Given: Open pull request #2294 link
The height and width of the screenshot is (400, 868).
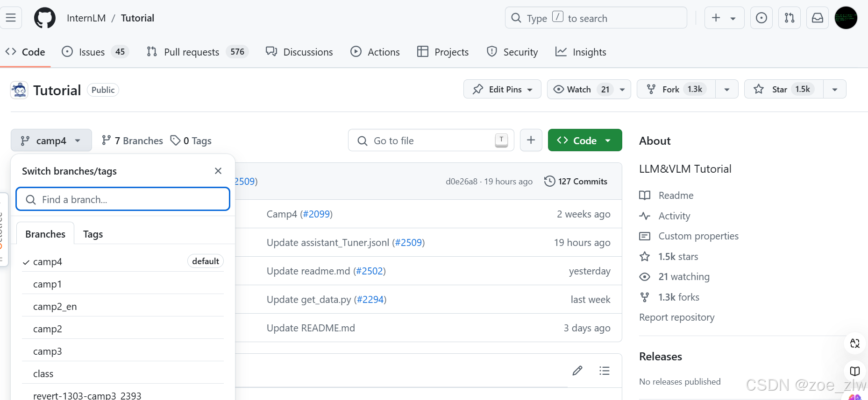Looking at the screenshot, I should point(370,299).
